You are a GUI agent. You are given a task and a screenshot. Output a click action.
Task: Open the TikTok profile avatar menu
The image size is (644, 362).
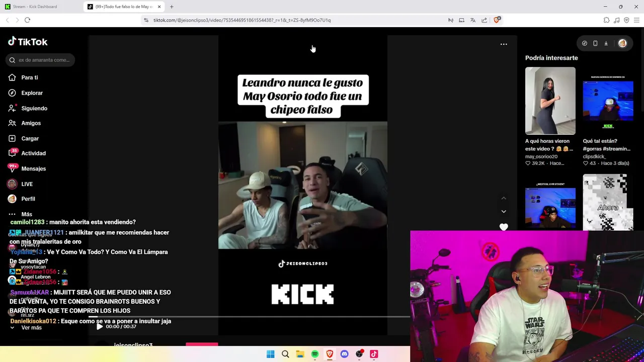622,44
